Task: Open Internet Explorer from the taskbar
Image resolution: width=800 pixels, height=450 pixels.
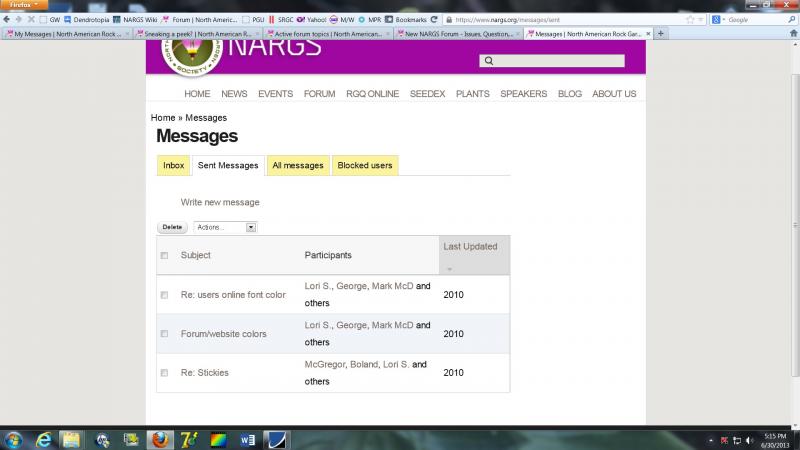Action: [43, 438]
